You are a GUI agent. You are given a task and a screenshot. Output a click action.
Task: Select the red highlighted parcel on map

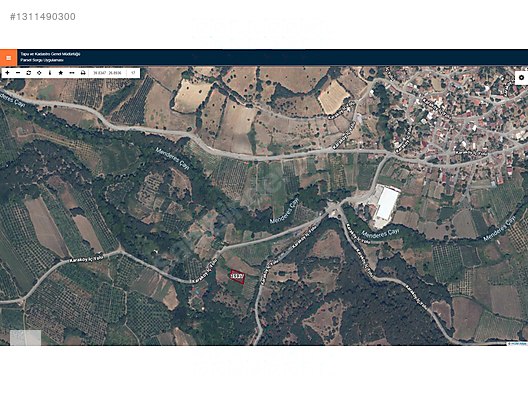pos(237,276)
